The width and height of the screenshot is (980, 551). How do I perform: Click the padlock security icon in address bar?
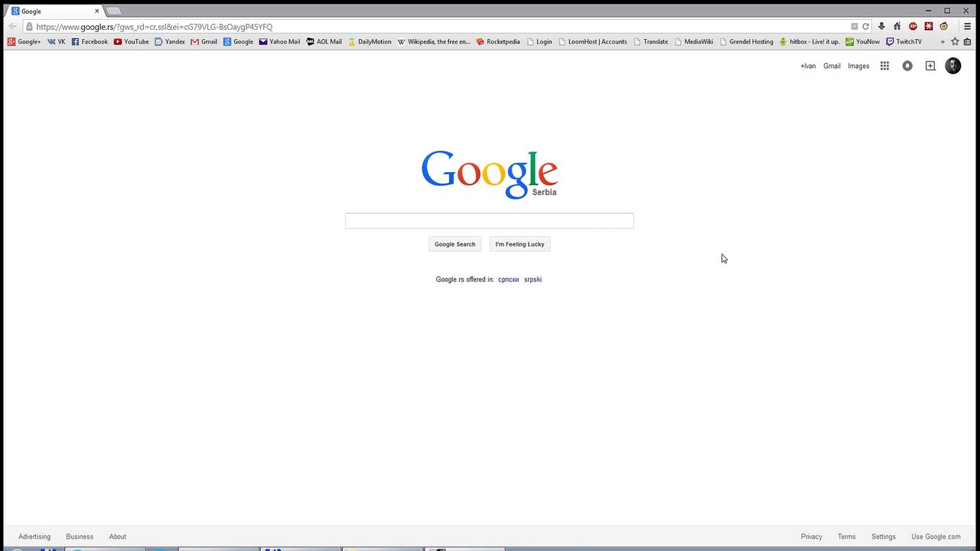click(x=29, y=27)
